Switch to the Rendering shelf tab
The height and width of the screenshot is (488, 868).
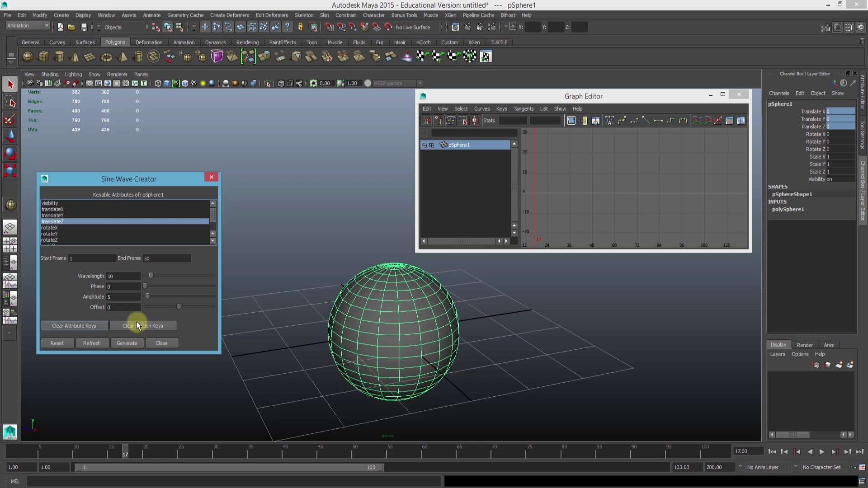coord(248,42)
